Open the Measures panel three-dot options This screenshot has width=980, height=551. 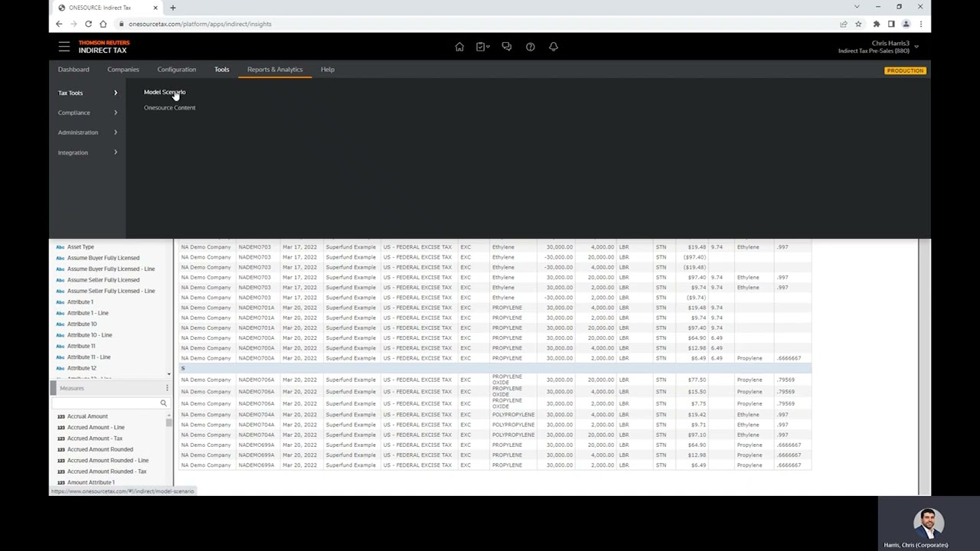click(x=167, y=388)
